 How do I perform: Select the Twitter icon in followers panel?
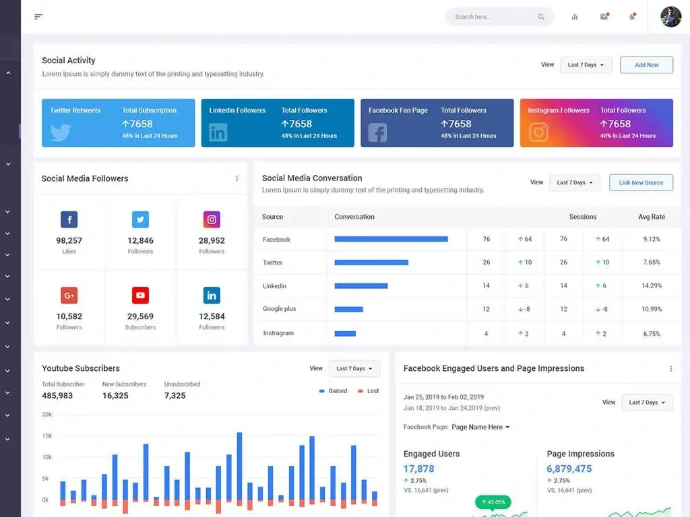[x=140, y=220]
